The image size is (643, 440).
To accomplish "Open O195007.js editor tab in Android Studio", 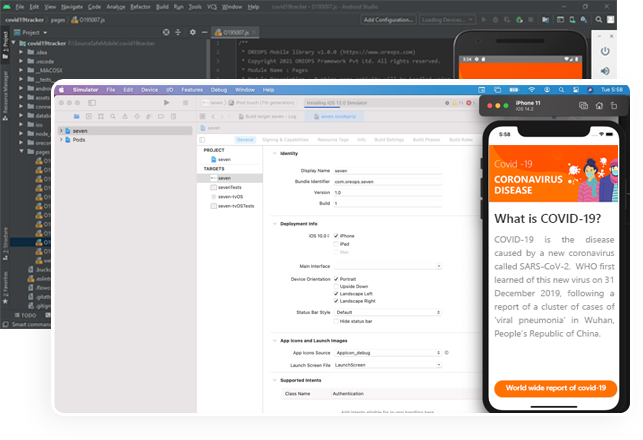I will click(233, 32).
